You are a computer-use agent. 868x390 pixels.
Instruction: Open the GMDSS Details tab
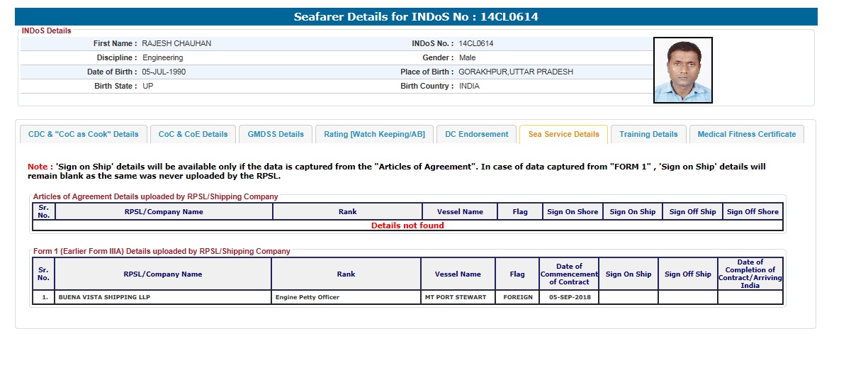(x=276, y=134)
